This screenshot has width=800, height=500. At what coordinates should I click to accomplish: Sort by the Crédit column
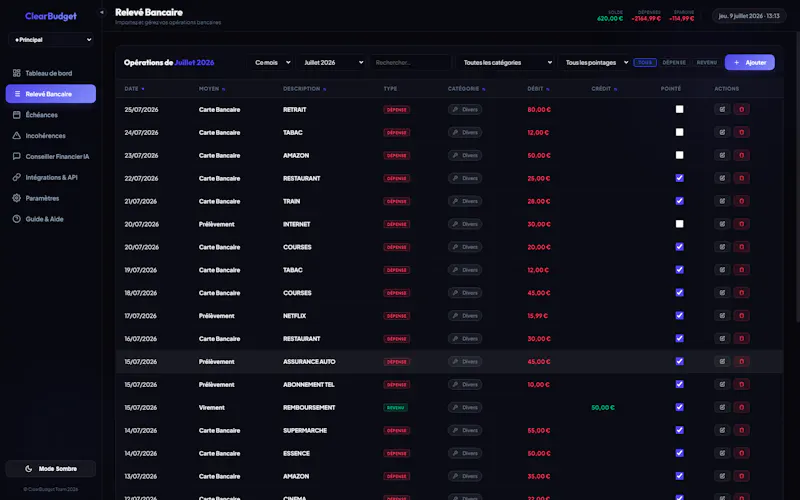pos(604,89)
